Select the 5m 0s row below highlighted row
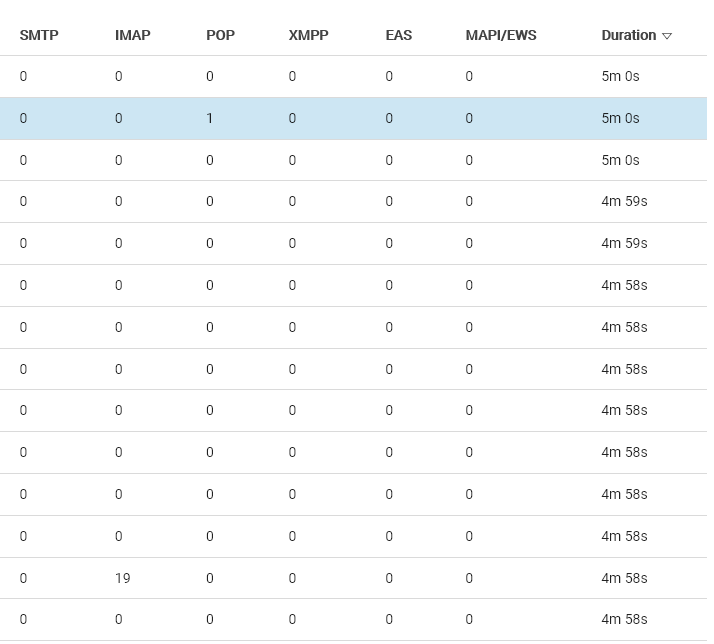 (x=620, y=160)
